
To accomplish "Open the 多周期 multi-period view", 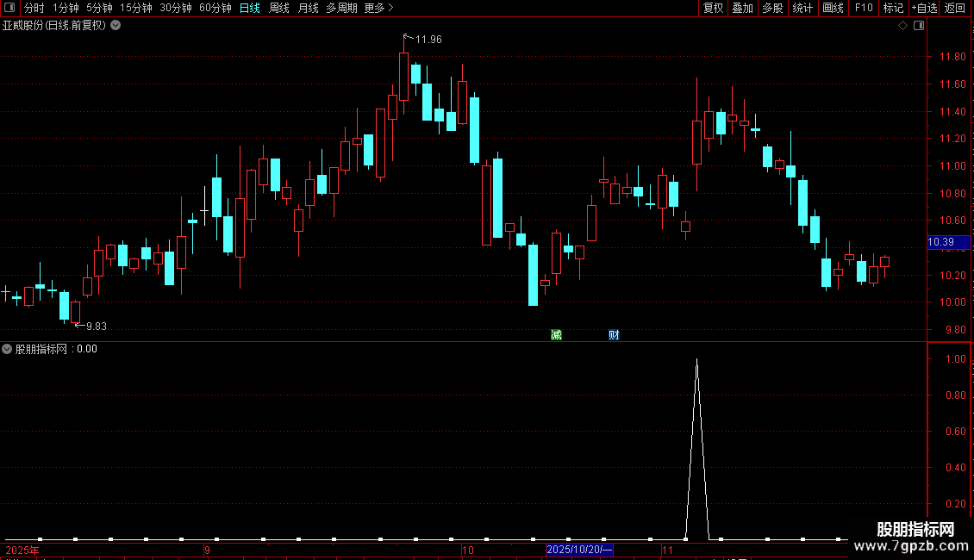I will pos(341,8).
